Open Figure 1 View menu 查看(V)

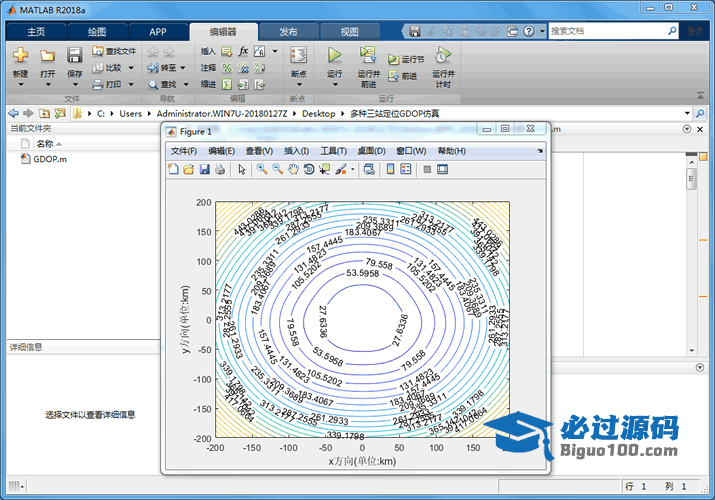click(259, 151)
